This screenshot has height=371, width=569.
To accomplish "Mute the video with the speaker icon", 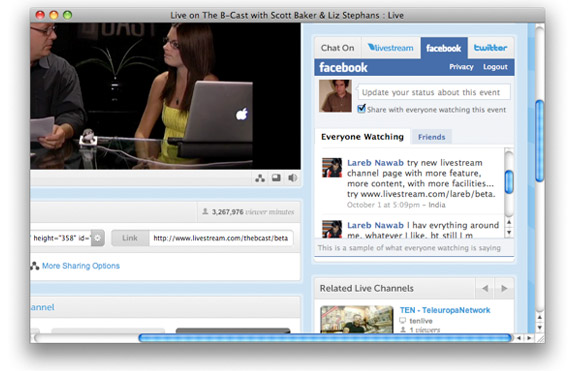I will tap(292, 178).
